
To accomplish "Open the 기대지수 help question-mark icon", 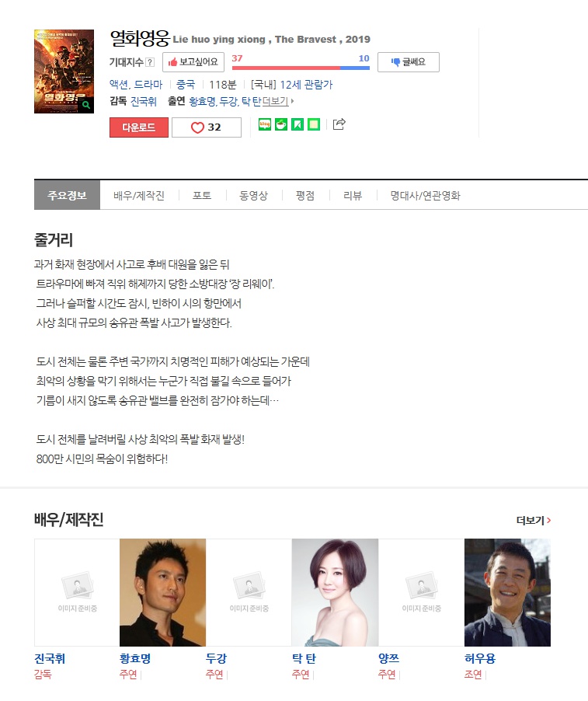I will (x=150, y=62).
